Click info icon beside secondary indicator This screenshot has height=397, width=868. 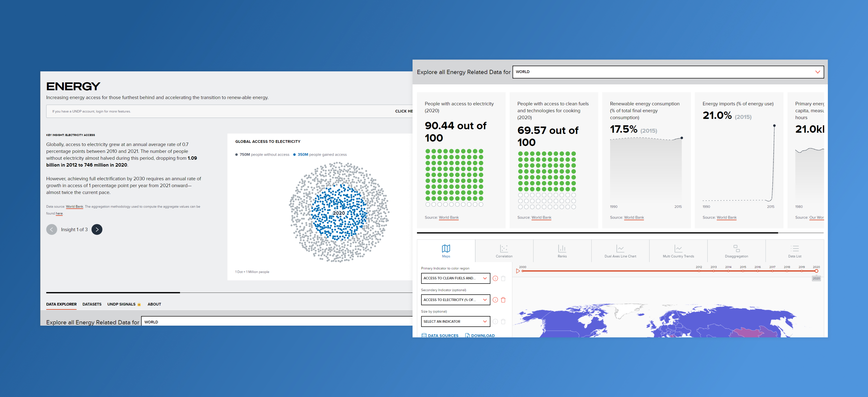point(495,300)
